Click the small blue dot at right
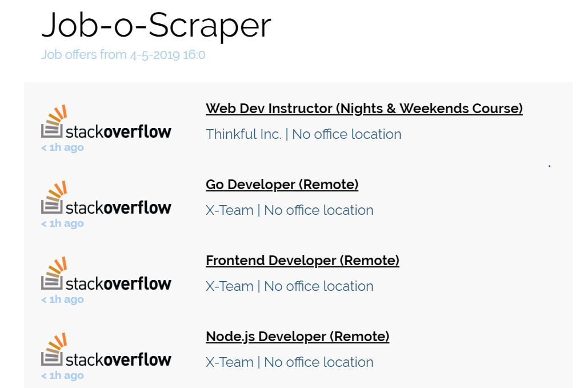 coord(549,166)
